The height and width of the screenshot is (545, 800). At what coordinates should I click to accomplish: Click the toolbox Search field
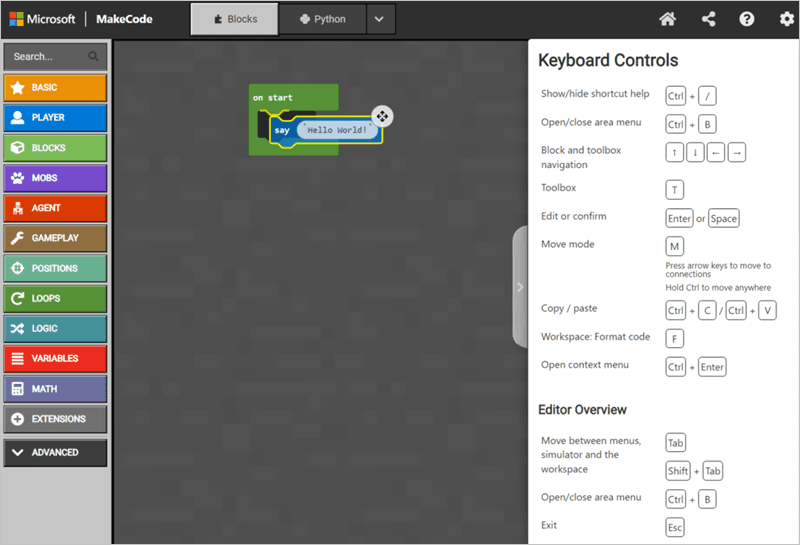click(x=55, y=57)
